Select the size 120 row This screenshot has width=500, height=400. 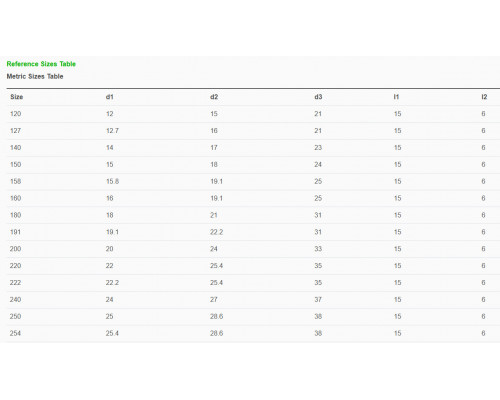tap(253, 114)
